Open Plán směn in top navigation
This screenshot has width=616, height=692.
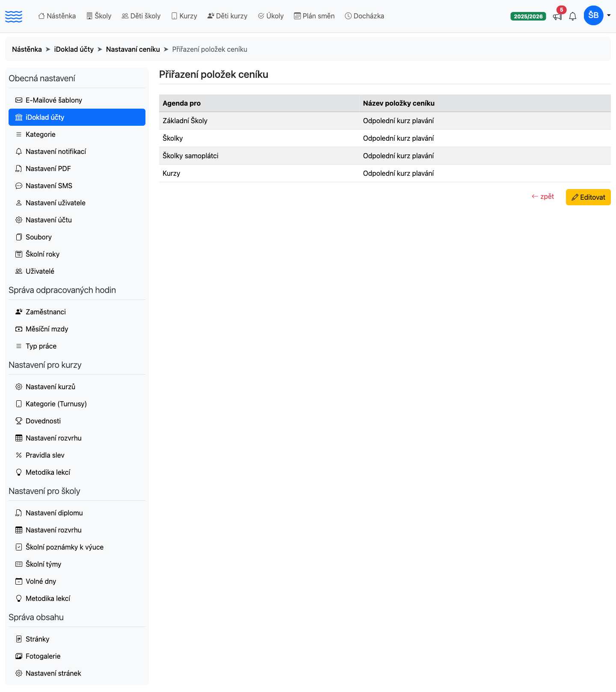(314, 16)
